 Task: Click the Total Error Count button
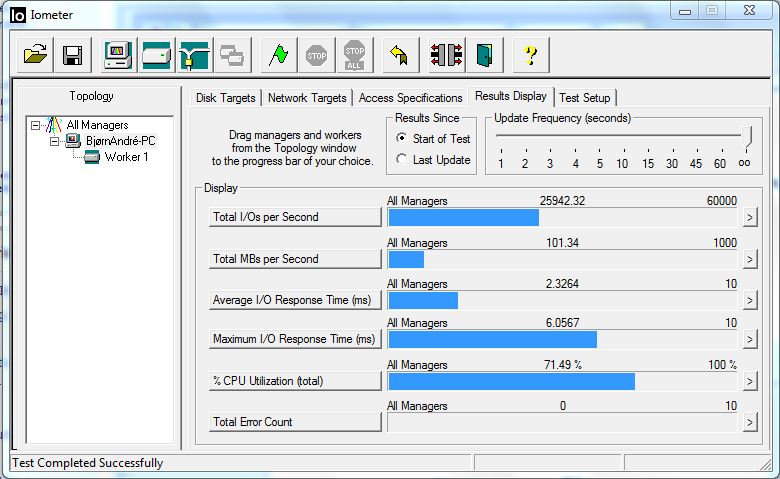coord(295,422)
